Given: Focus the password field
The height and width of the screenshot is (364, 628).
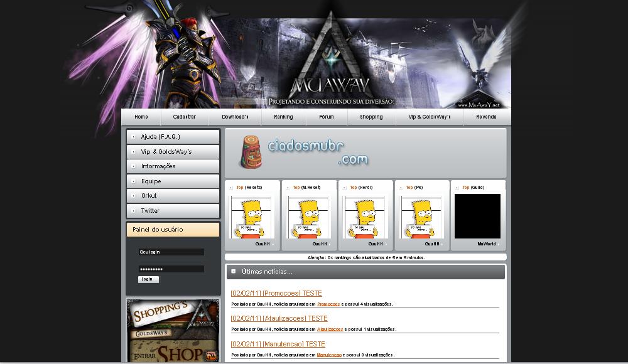Looking at the screenshot, I should tap(171, 269).
